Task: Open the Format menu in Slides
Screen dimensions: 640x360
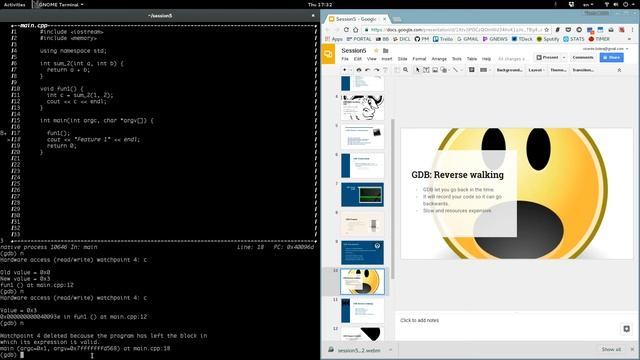Action: 419,59
